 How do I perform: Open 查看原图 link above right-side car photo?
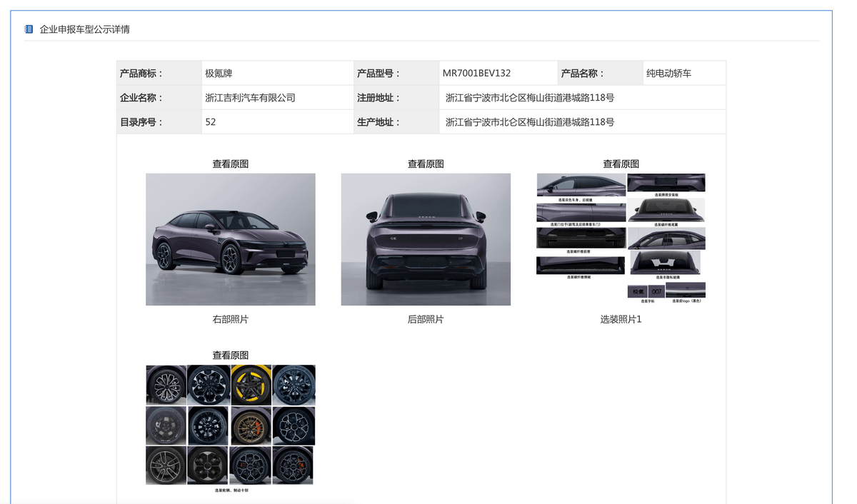pyautogui.click(x=230, y=164)
